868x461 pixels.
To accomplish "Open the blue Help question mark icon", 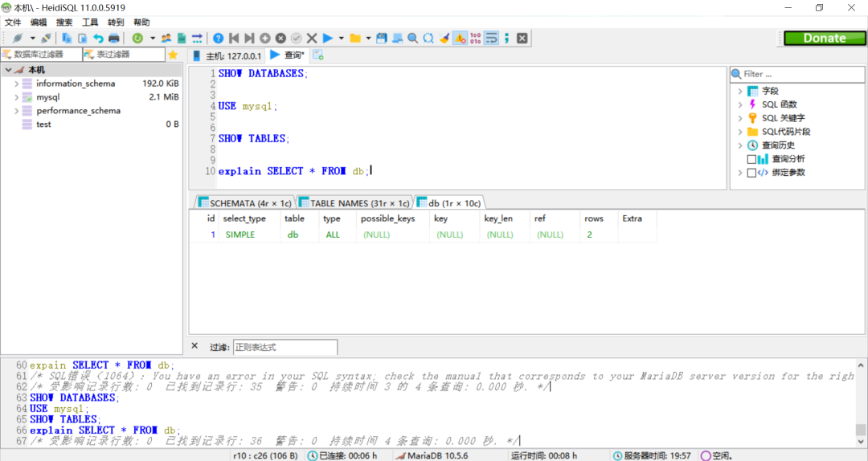I will coord(218,38).
